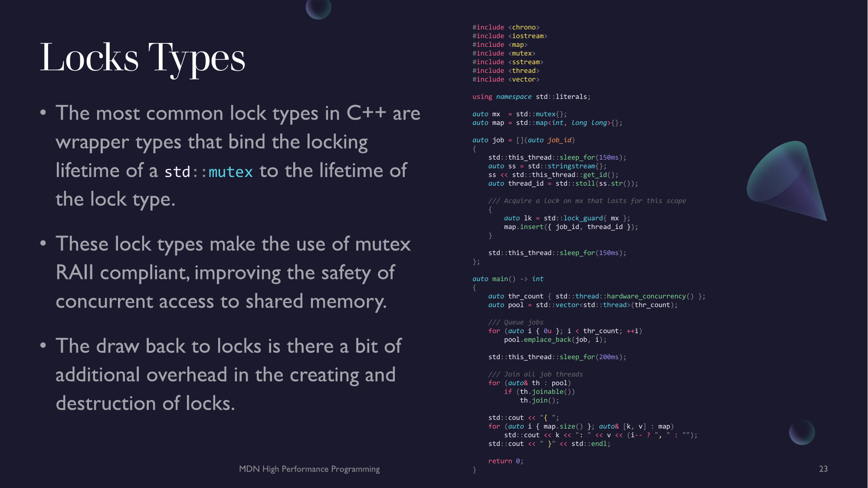The height and width of the screenshot is (488, 868).
Task: Click the footer 'MDN High Performance Programming'
Action: (x=309, y=469)
